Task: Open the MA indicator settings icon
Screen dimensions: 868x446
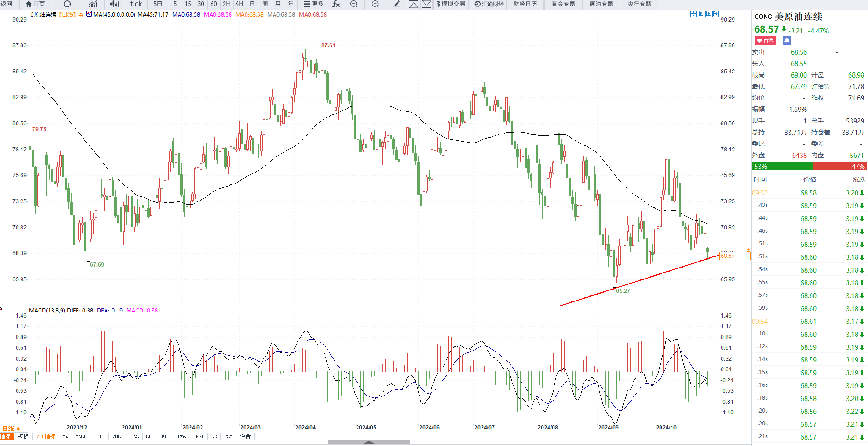Action: click(89, 14)
